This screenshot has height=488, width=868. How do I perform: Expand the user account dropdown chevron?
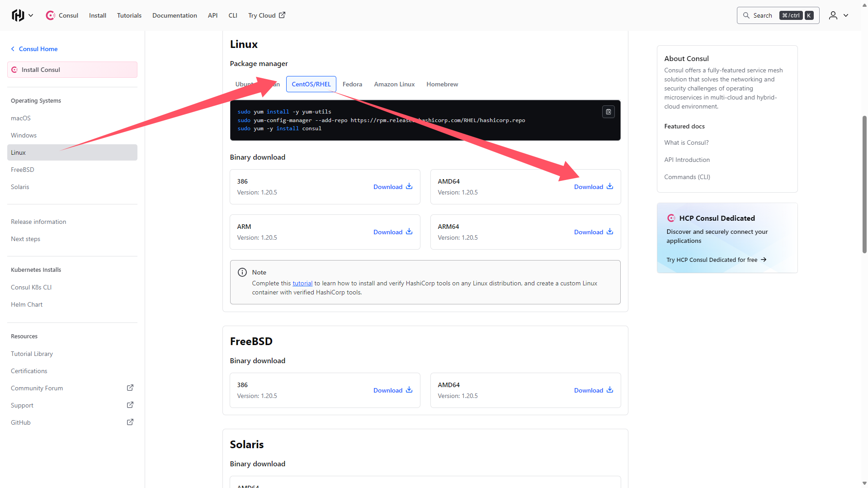click(846, 15)
